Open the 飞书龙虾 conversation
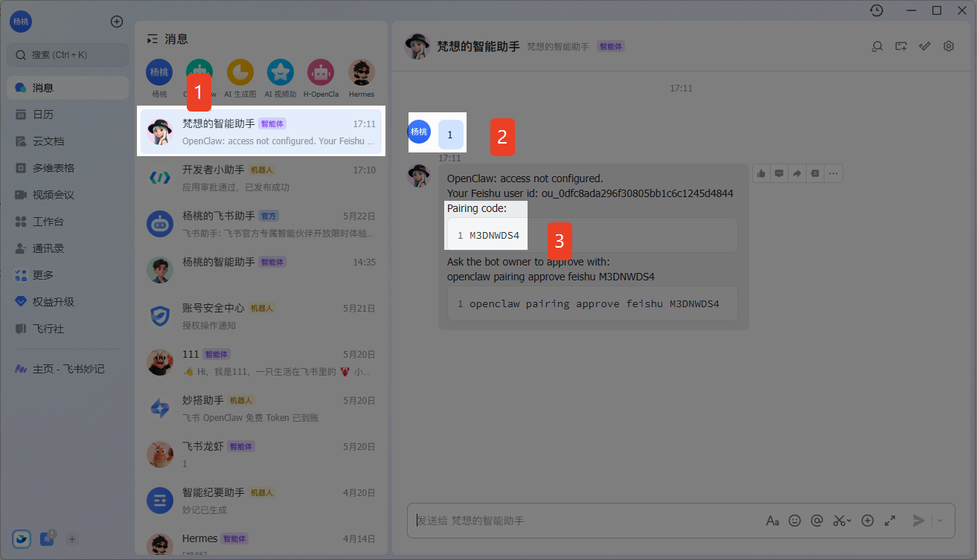977x560 pixels. (261, 454)
